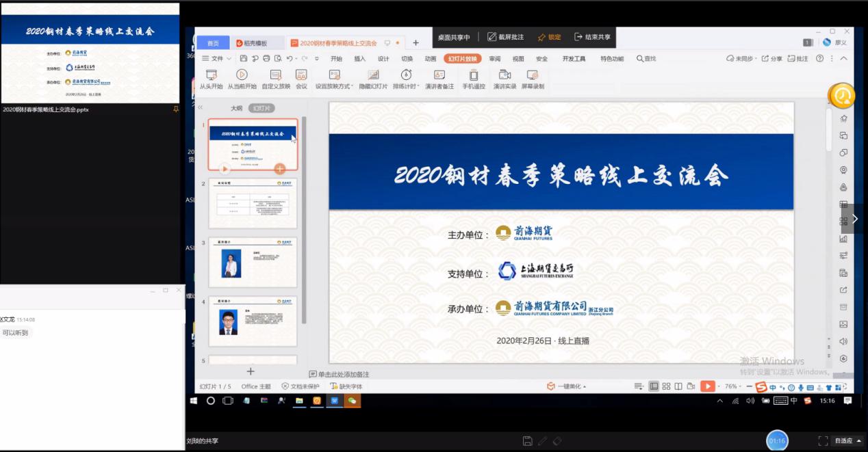Open WeChat icon on Windows taskbar
This screenshot has width=868, height=452.
352,401
